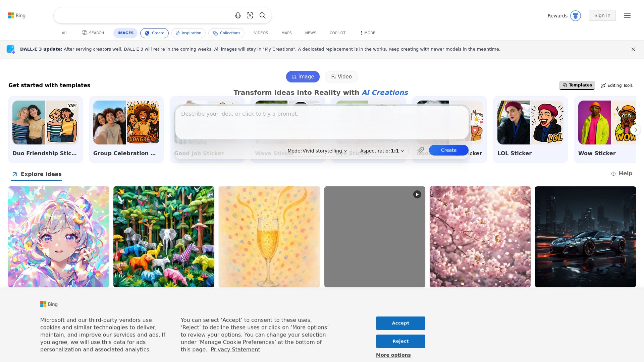The image size is (644, 362).
Task: Switch to the NEWS tab
Action: click(311, 33)
